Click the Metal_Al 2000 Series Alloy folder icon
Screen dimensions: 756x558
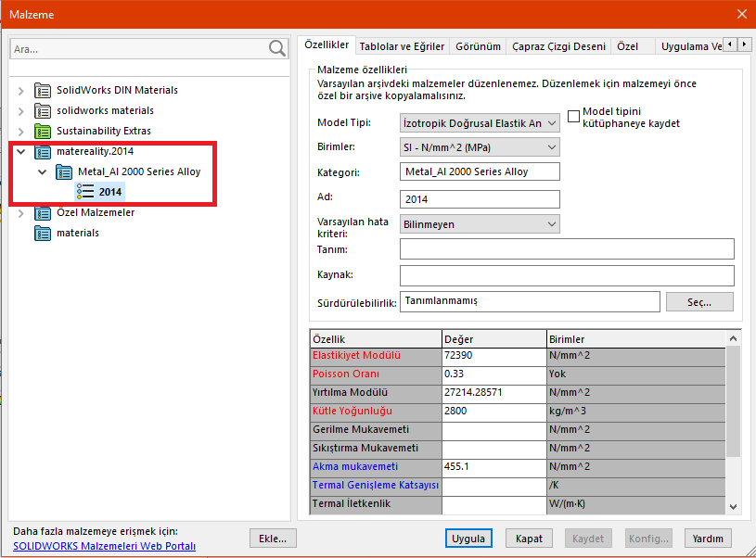pyautogui.click(x=64, y=172)
